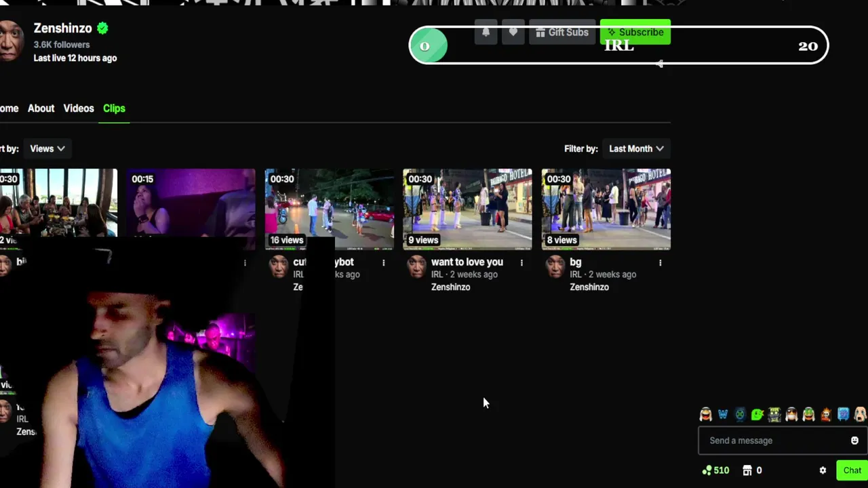The image size is (868, 488).
Task: Click the '8 views' badge on clip
Action: pos(561,240)
